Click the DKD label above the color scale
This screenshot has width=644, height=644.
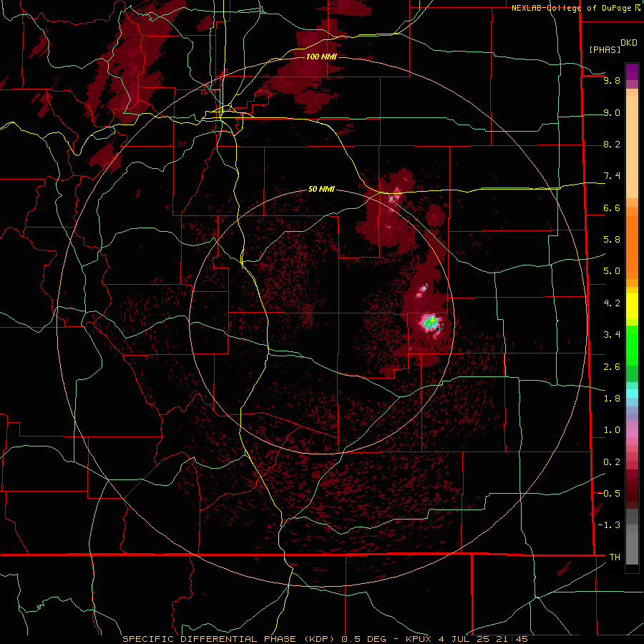pyautogui.click(x=629, y=43)
